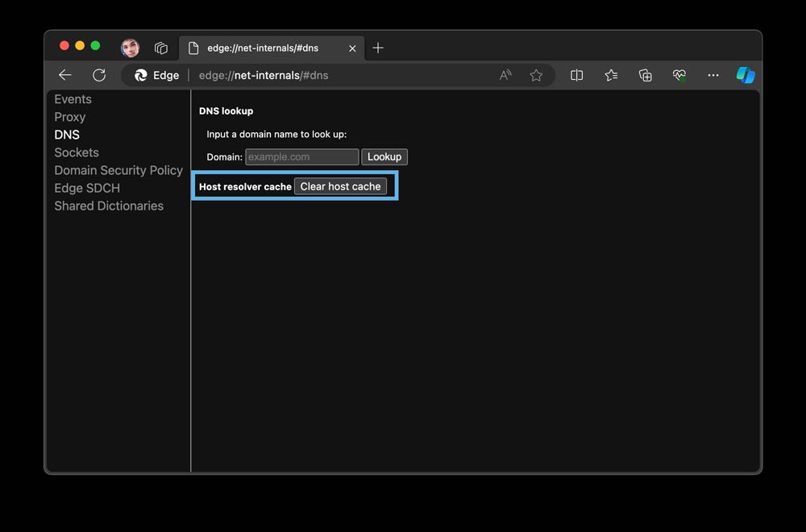Screen dimensions: 806x532
Task: Maximize window with green traffic light
Action: coord(95,45)
